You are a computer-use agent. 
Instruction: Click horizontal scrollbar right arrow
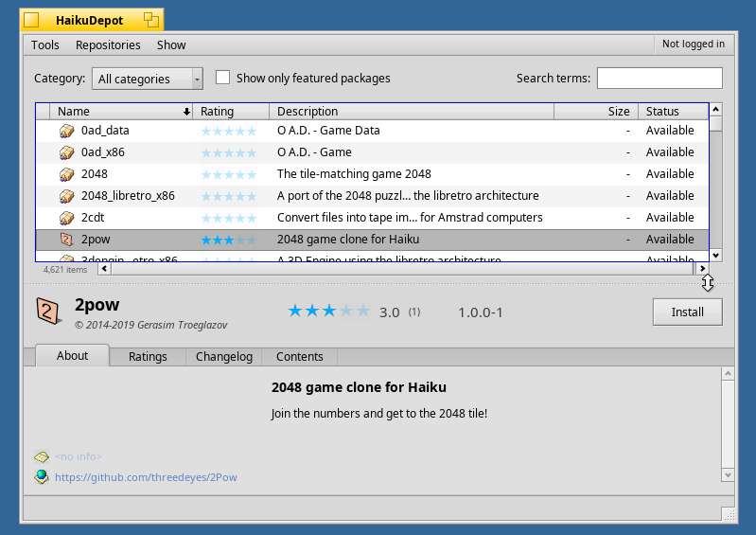(x=702, y=269)
